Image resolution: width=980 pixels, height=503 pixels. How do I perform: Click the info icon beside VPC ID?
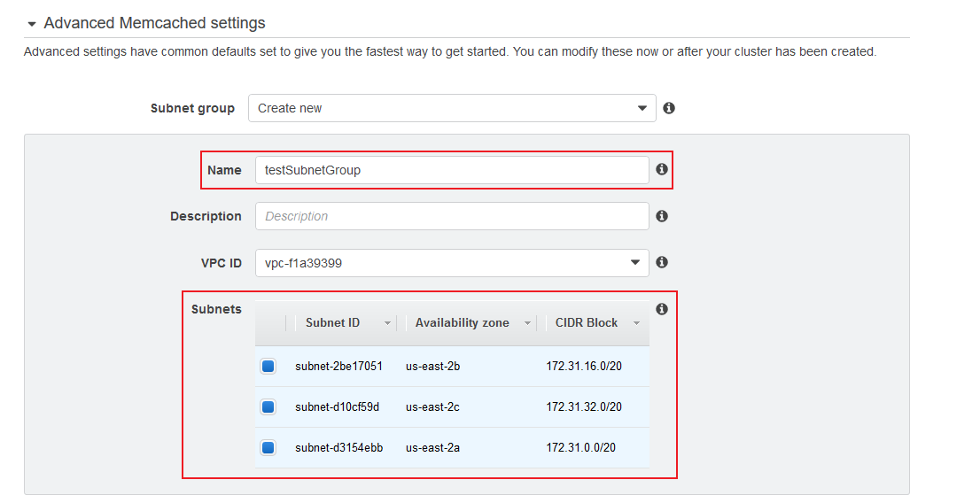pyautogui.click(x=662, y=262)
